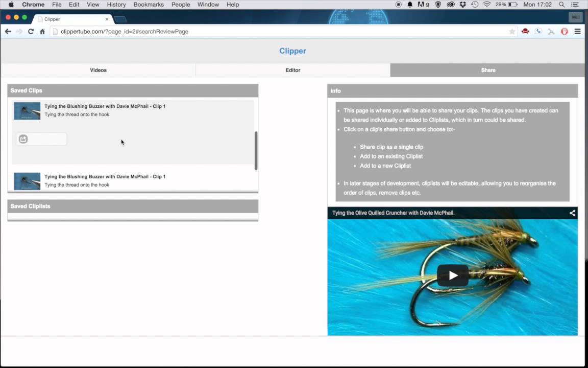Click the screen record circle menu bar icon
This screenshot has height=368, width=588.
tap(398, 5)
